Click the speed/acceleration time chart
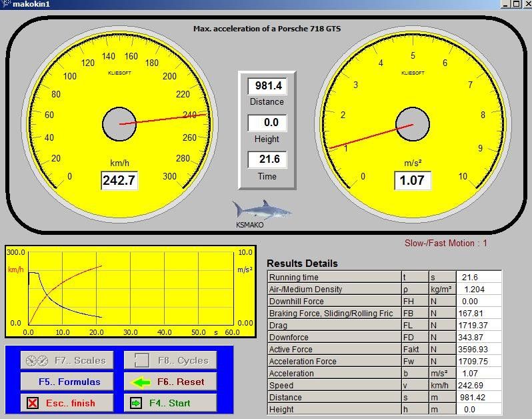Image resolution: width=532 pixels, height=419 pixels. pos(131,292)
